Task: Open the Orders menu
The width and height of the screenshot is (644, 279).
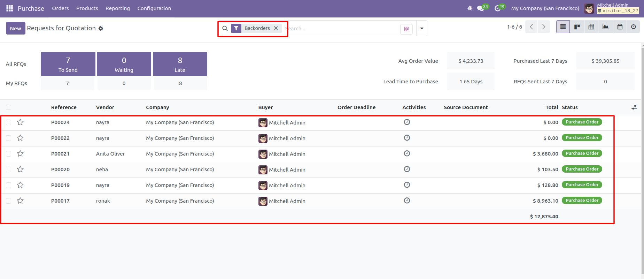Action: point(60,8)
